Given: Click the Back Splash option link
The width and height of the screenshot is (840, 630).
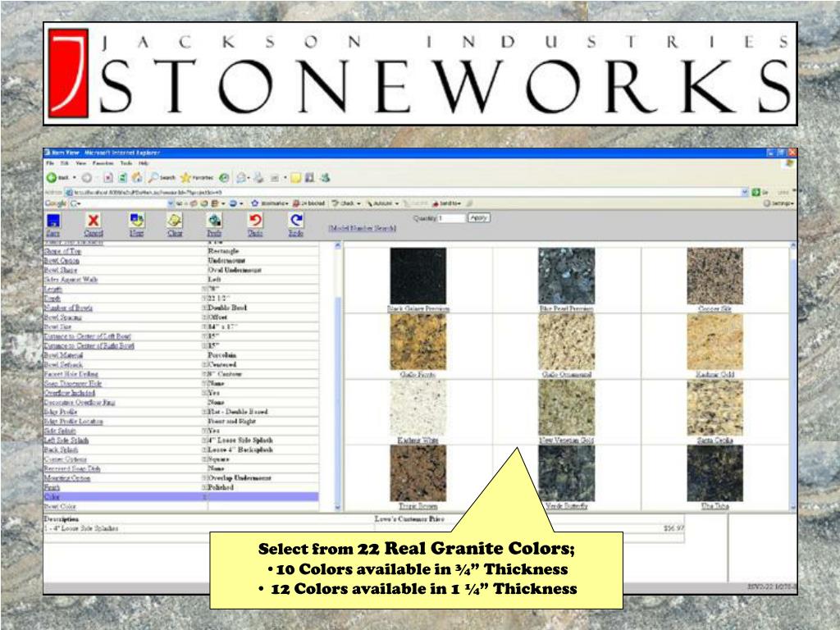Looking at the screenshot, I should pyautogui.click(x=61, y=450).
